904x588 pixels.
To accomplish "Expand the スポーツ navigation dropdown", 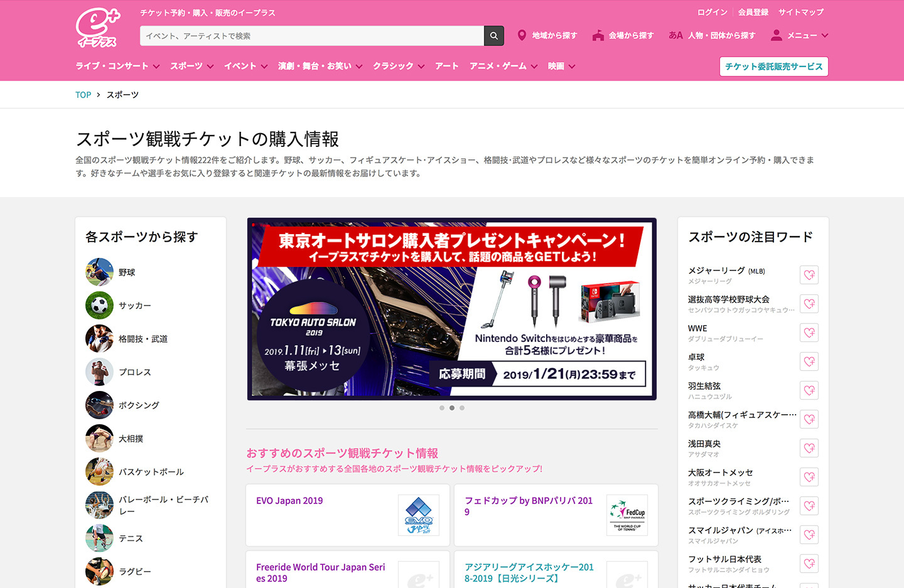I will 191,66.
